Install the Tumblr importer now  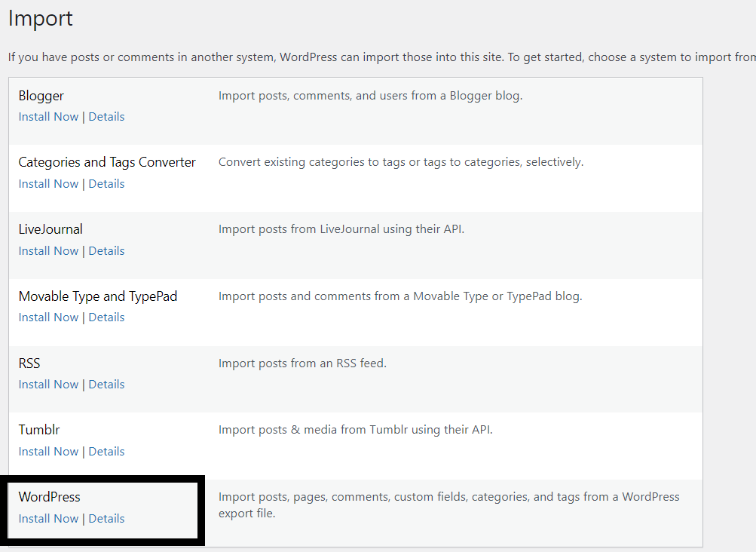click(48, 451)
